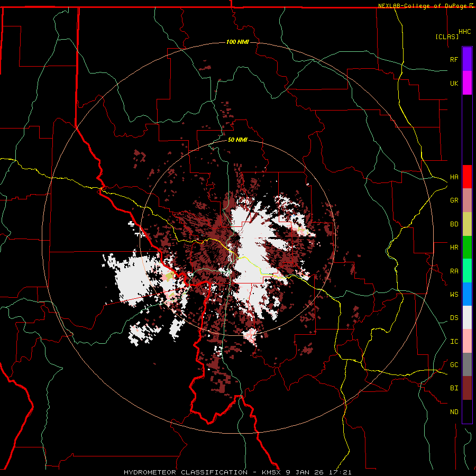Click the 'RF' legend label
Image resolution: width=476 pixels, height=476 pixels.
454,59
